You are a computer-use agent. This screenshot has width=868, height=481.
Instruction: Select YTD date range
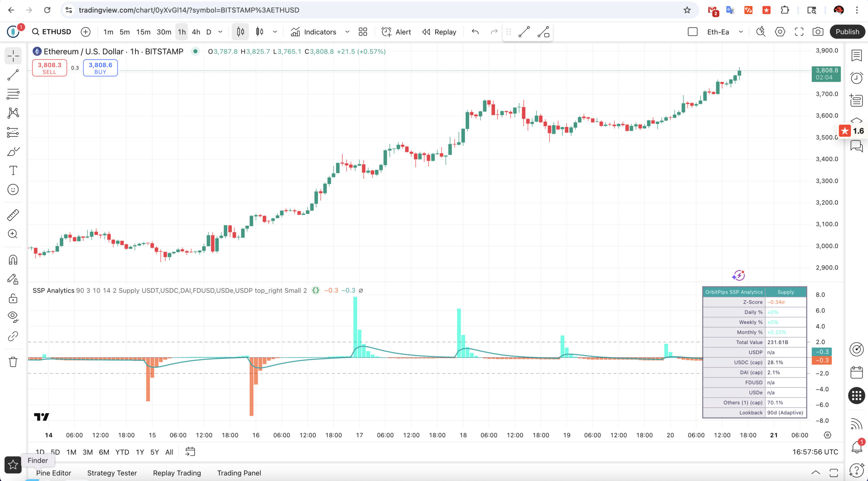click(x=122, y=452)
